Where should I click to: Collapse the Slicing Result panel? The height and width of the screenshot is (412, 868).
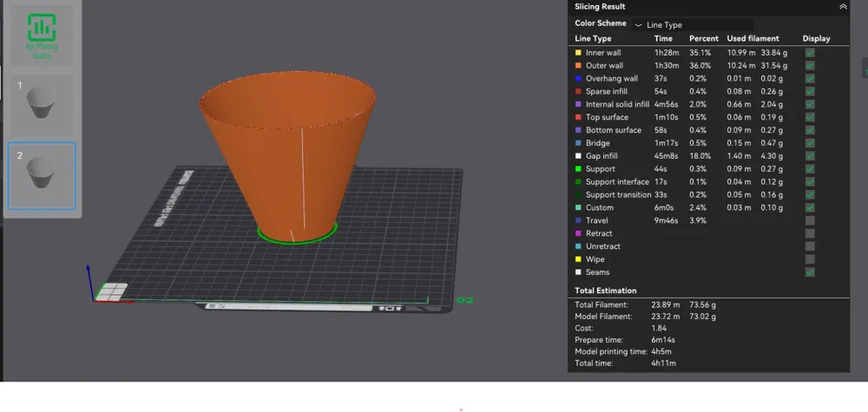pyautogui.click(x=843, y=7)
